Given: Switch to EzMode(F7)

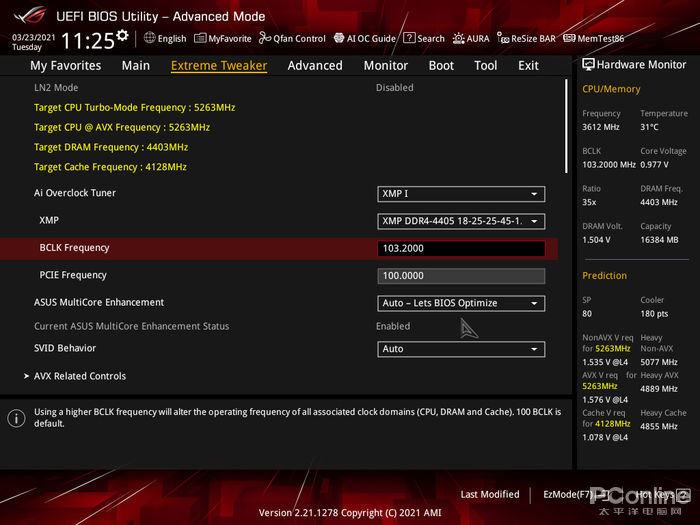Looking at the screenshot, I should click(576, 495).
